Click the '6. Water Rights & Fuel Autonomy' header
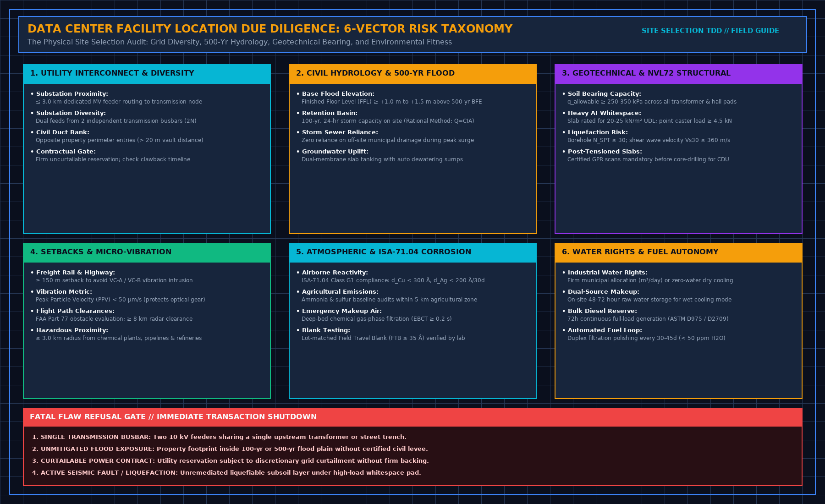Image resolution: width=825 pixels, height=504 pixels. click(678, 252)
